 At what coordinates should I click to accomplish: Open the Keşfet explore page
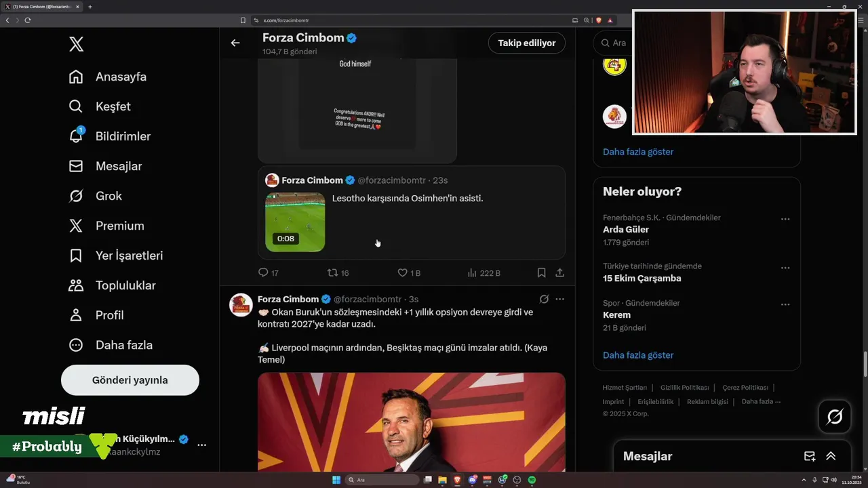coord(100,106)
